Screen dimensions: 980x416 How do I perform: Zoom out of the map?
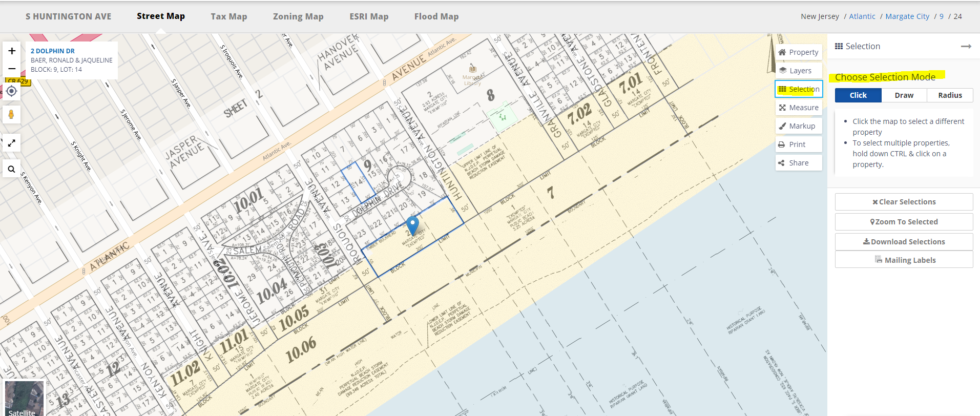coord(12,69)
